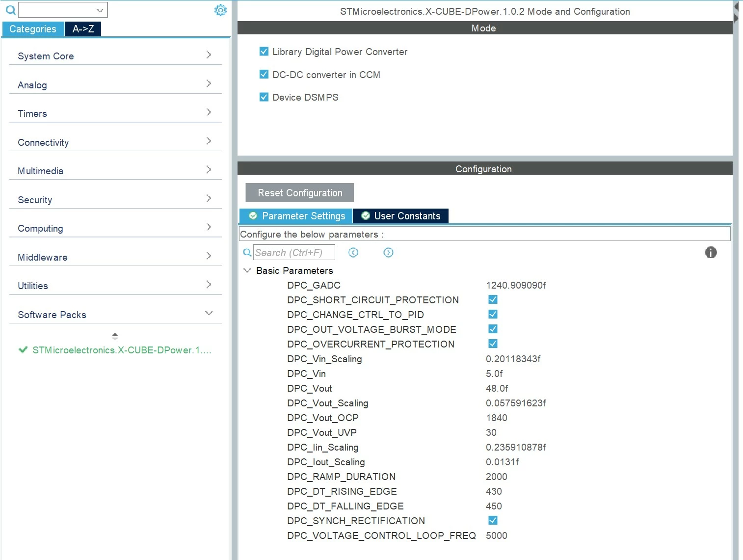Click the search magnifier icon in categories panel
The width and height of the screenshot is (743, 560).
pyautogui.click(x=10, y=10)
